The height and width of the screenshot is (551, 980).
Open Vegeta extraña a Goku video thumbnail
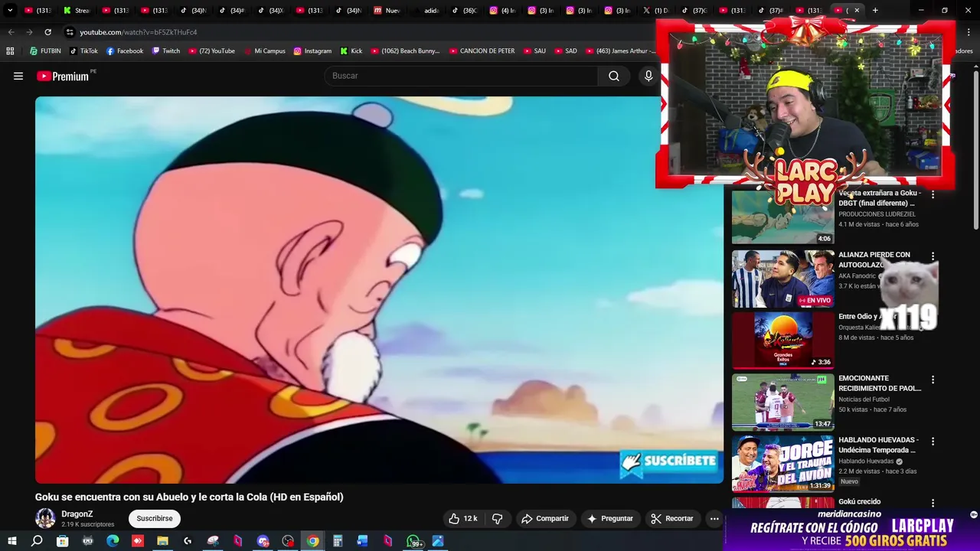[x=782, y=217]
